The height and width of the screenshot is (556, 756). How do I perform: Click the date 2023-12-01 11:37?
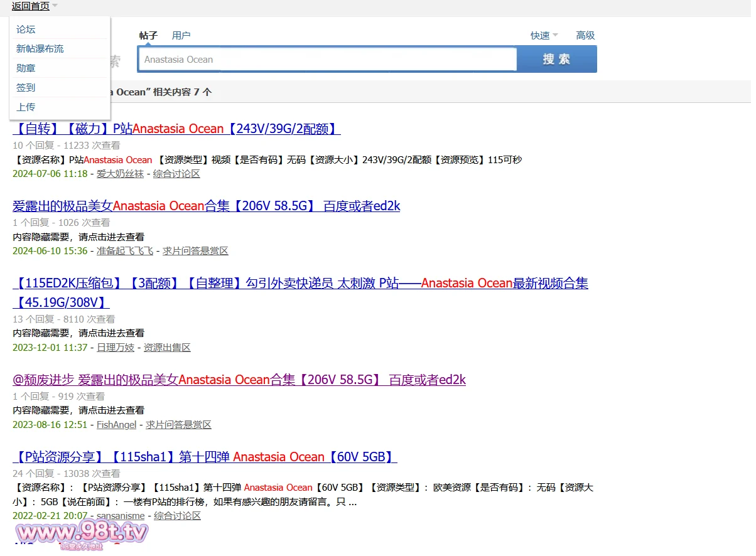[x=50, y=348]
